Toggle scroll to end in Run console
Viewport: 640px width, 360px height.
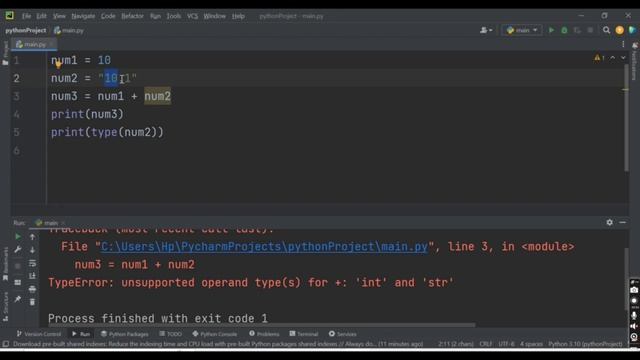click(x=32, y=276)
